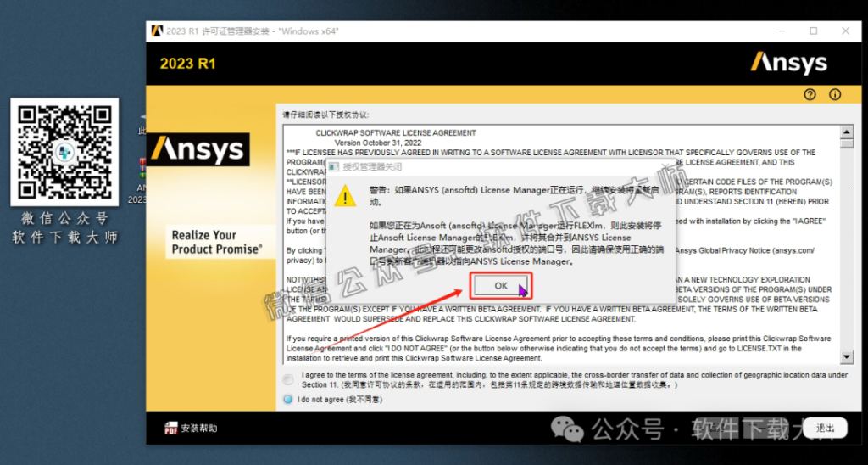Image resolution: width=868 pixels, height=465 pixels.
Task: Open the 安装帮助 PDF help link
Action: pyautogui.click(x=191, y=428)
